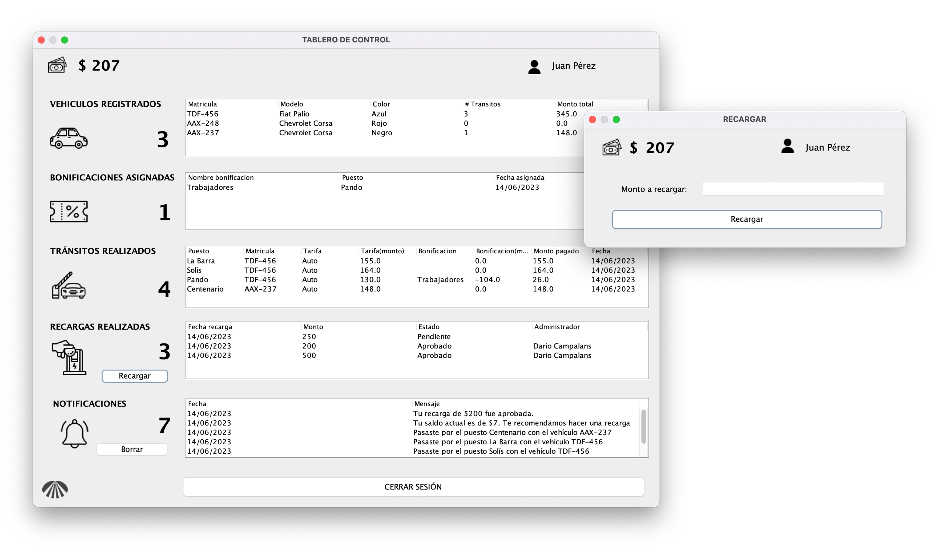Click the user avatar icon in Recargar window
The height and width of the screenshot is (560, 935).
[x=787, y=146]
